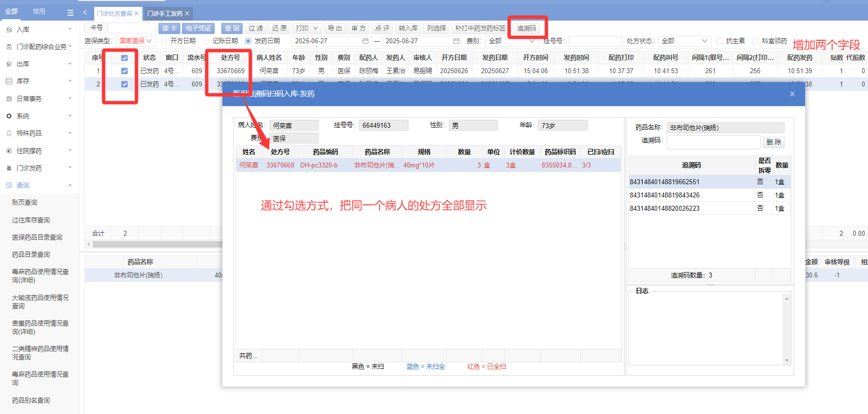Screen dimensions: 868x414
Task: Open 医保药品目录查询 in the sidebar
Action: [x=37, y=237]
